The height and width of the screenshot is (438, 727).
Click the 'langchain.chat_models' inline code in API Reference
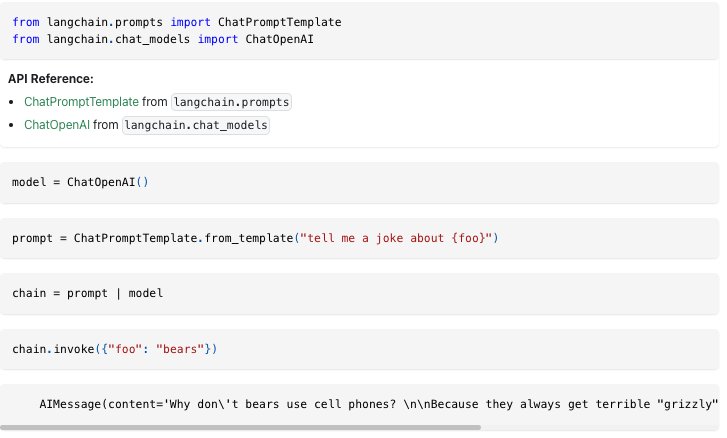coord(196,125)
